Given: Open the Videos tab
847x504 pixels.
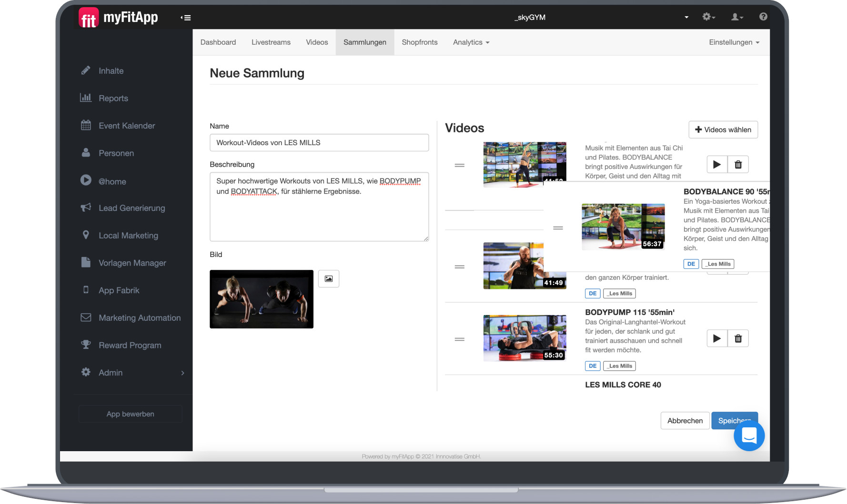Looking at the screenshot, I should tap(317, 42).
